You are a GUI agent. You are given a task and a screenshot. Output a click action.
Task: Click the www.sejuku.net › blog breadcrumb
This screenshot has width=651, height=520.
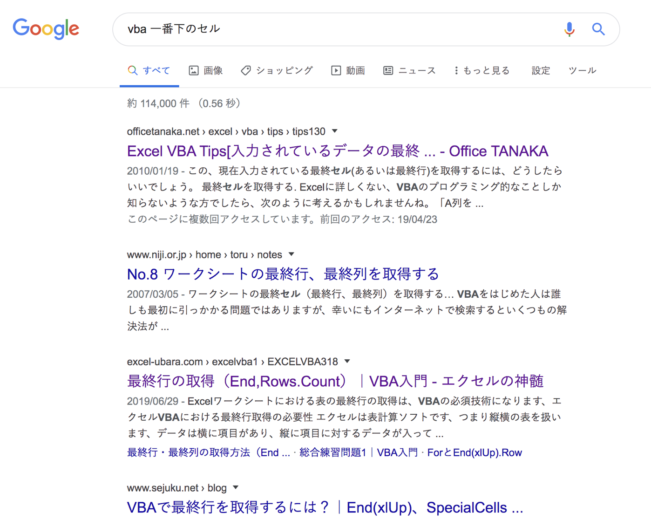point(177,488)
